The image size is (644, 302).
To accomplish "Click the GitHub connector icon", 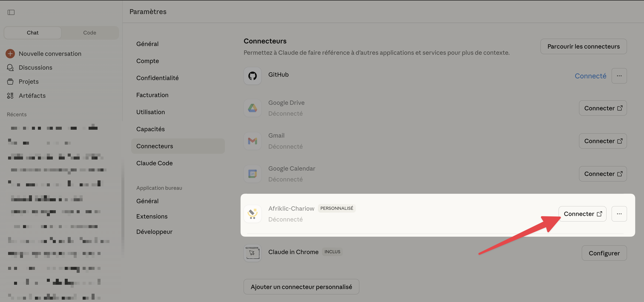I will (252, 76).
